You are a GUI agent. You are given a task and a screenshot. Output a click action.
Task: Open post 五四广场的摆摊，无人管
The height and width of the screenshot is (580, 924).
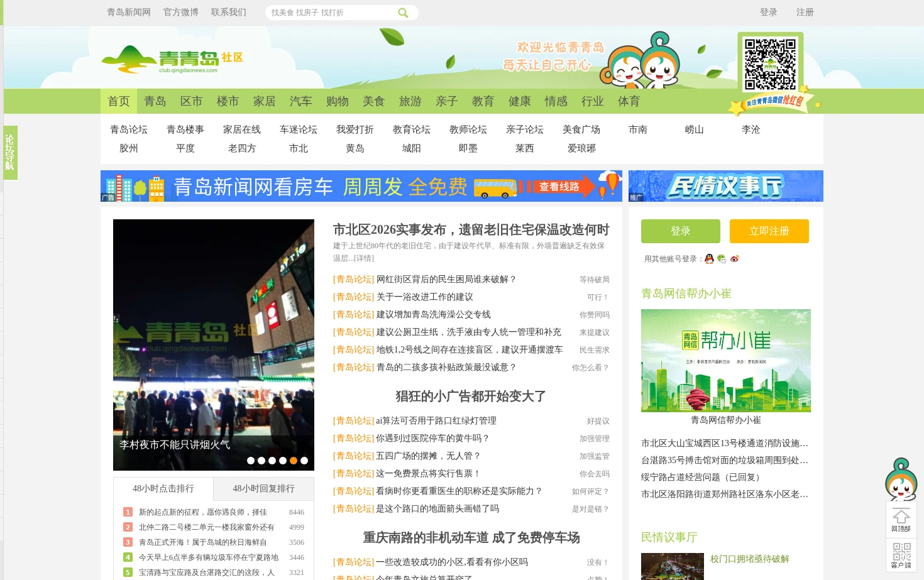429,456
